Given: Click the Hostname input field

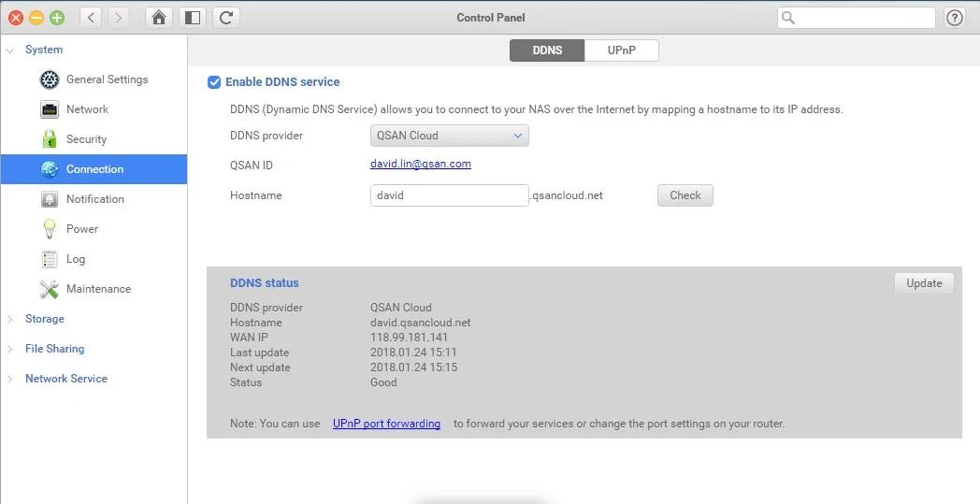Looking at the screenshot, I should [x=450, y=195].
